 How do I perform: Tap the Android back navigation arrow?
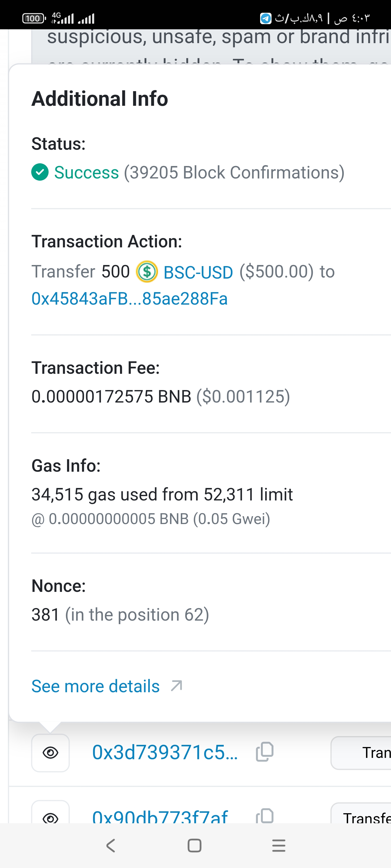pyautogui.click(x=111, y=845)
